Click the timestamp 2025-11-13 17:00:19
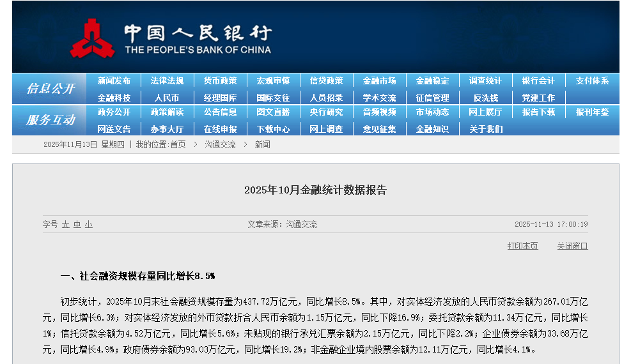This screenshot has height=364, width=631. click(551, 224)
